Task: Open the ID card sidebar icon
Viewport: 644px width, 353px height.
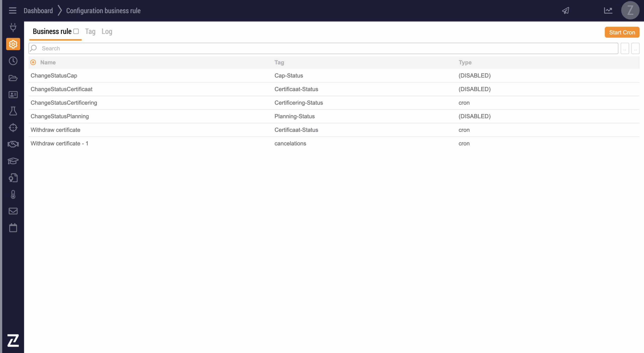Action: 13,95
